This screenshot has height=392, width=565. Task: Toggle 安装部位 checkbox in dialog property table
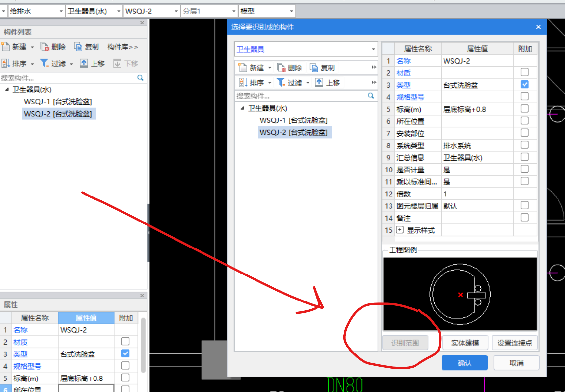pyautogui.click(x=525, y=133)
